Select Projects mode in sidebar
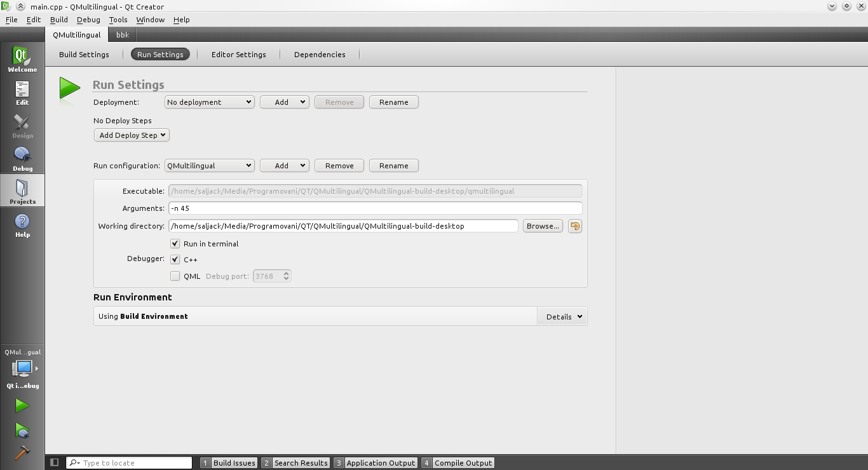 point(22,191)
